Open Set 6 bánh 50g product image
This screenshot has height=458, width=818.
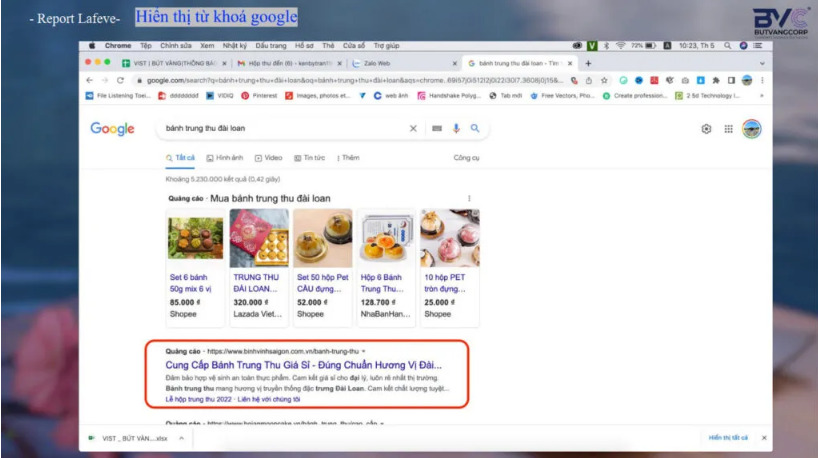[x=195, y=238]
